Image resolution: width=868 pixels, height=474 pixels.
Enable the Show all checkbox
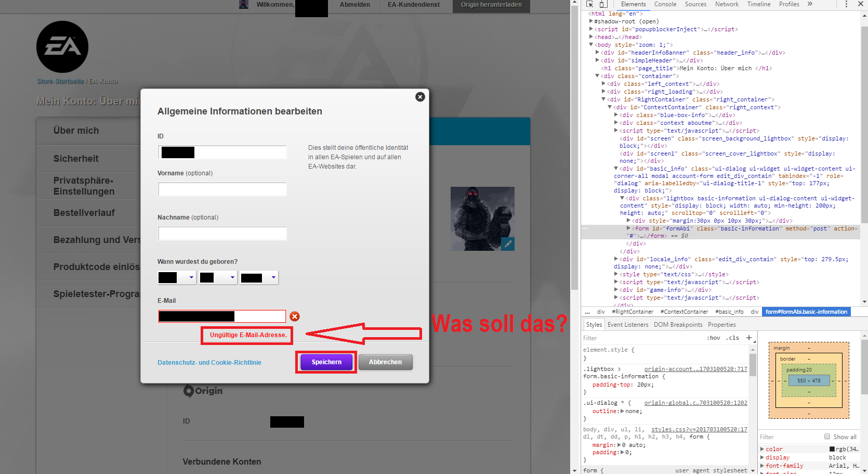pyautogui.click(x=827, y=437)
